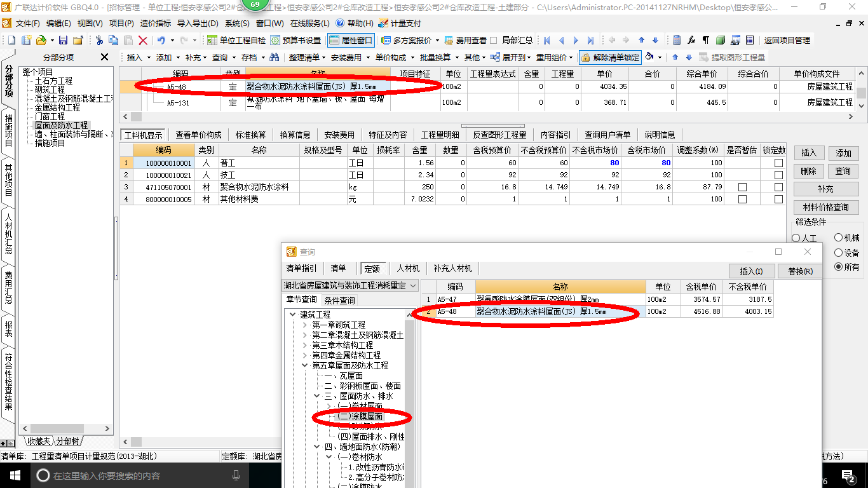Click 返回项目管理 button
The width and height of the screenshot is (868, 488).
pyautogui.click(x=787, y=40)
